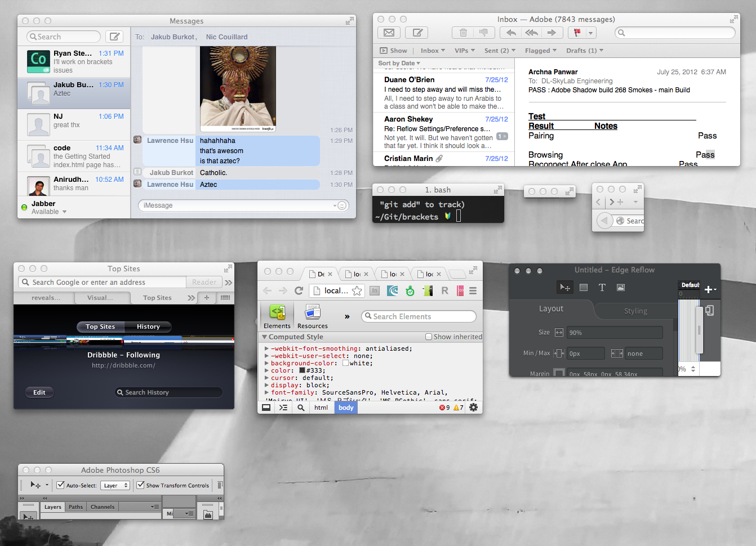
Task: Dock DevTools to main window
Action: 266,408
